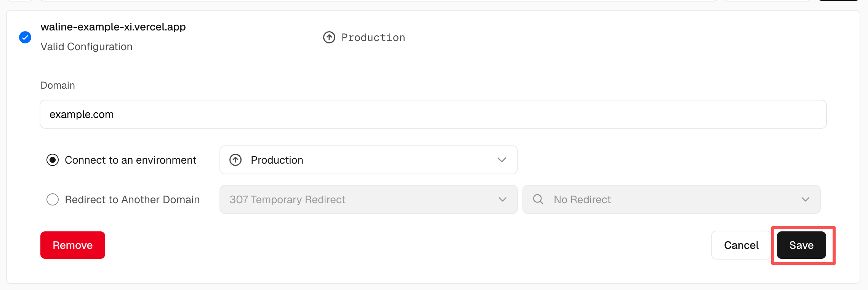
Task: Click the waline-example-xi.vercel.app domain title
Action: click(113, 27)
